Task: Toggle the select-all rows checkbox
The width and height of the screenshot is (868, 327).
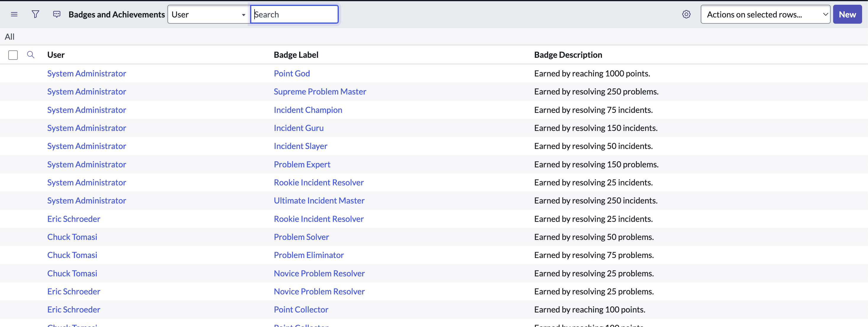Action: tap(13, 55)
